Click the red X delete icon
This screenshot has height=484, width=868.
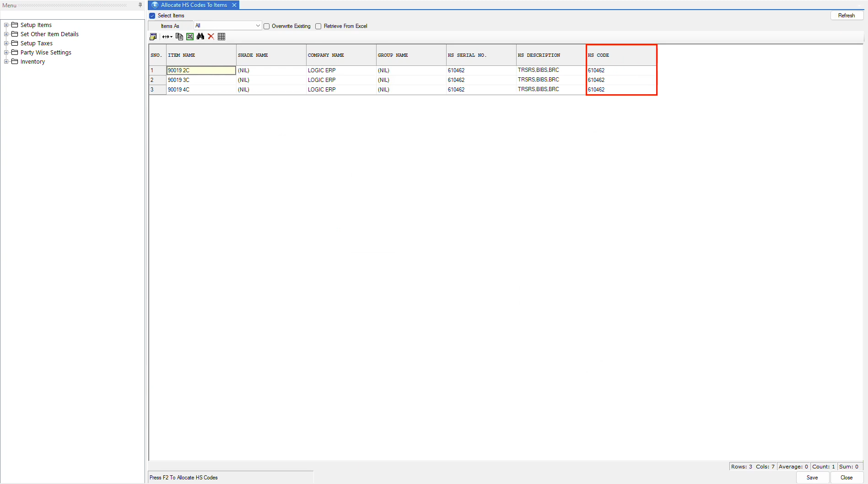pyautogui.click(x=211, y=37)
